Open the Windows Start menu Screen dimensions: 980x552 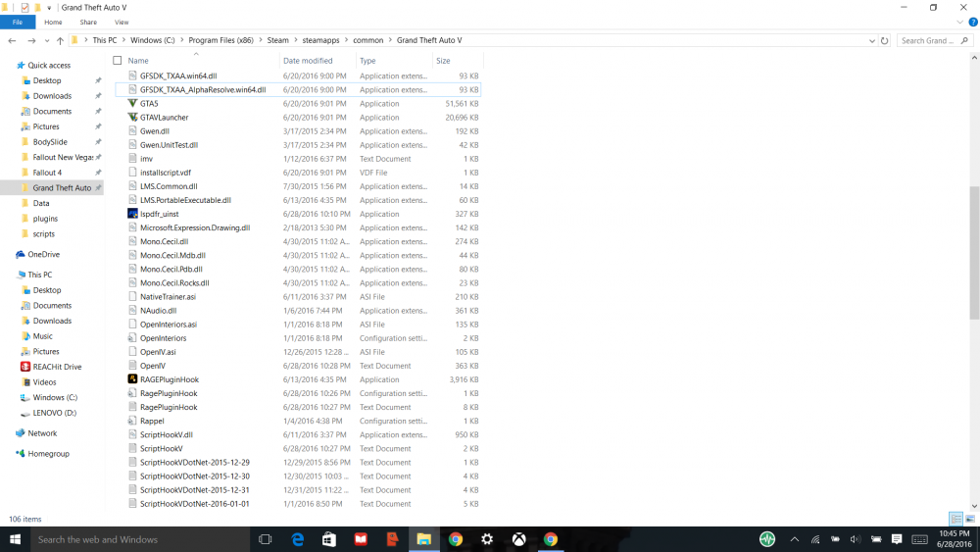tap(15, 539)
